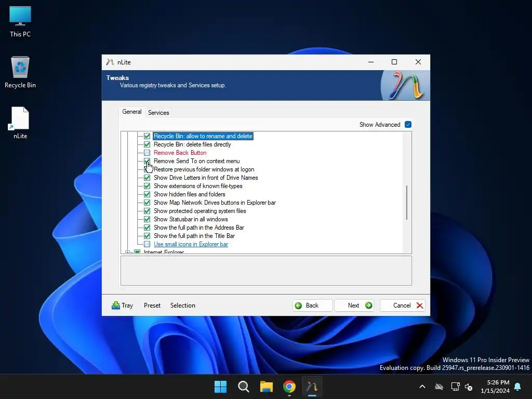Screen dimensions: 532x399
Task: Select Restore previous folder windows at logon
Action: click(x=204, y=169)
